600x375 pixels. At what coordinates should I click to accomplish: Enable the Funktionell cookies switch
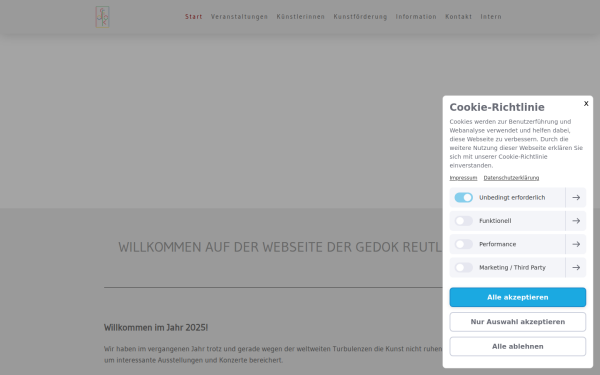(x=464, y=221)
